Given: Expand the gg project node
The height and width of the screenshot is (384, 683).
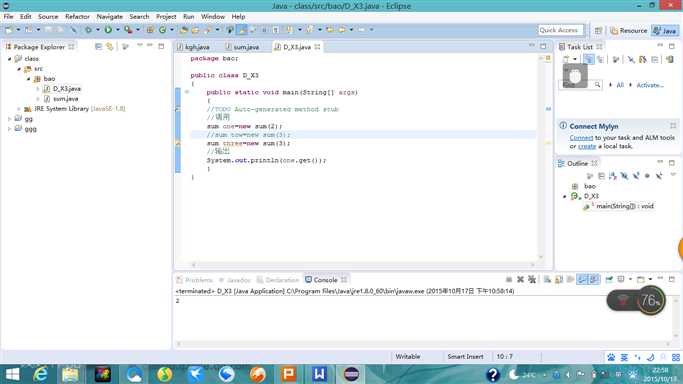Looking at the screenshot, I should click(x=9, y=119).
